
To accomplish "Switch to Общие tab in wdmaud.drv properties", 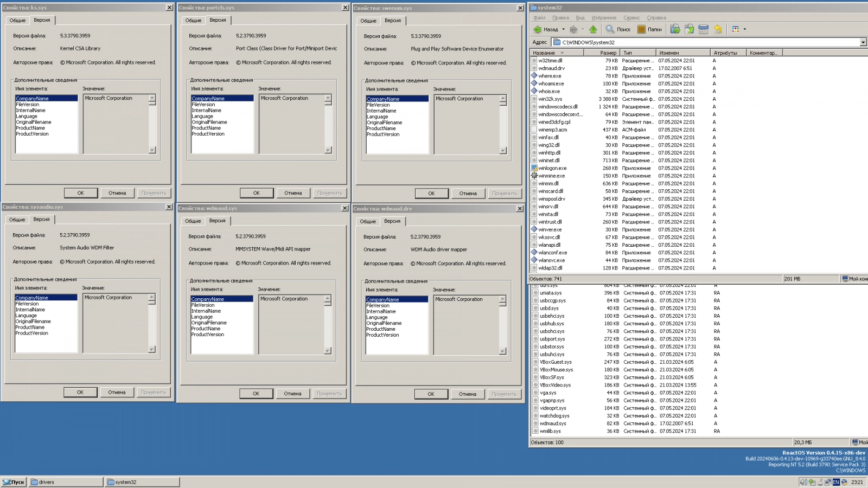I will coord(368,222).
